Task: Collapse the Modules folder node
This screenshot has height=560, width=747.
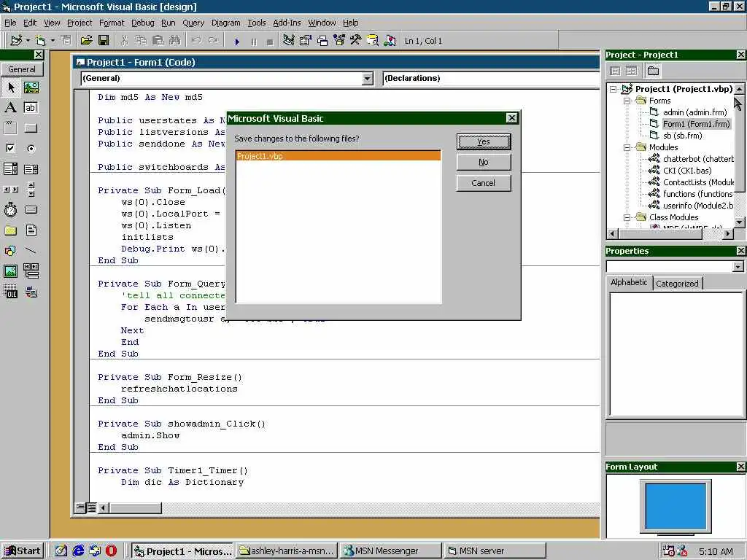Action: pyautogui.click(x=627, y=147)
